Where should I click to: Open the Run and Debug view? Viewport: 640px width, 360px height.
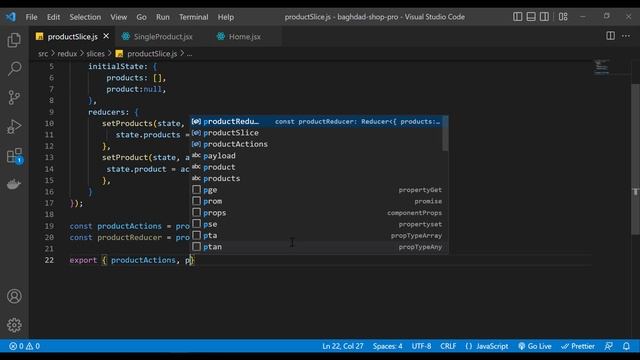click(14, 127)
